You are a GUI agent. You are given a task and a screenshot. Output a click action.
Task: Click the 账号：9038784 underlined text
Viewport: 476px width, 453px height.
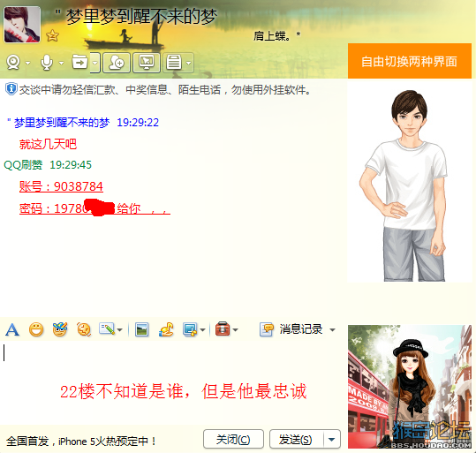pos(61,186)
